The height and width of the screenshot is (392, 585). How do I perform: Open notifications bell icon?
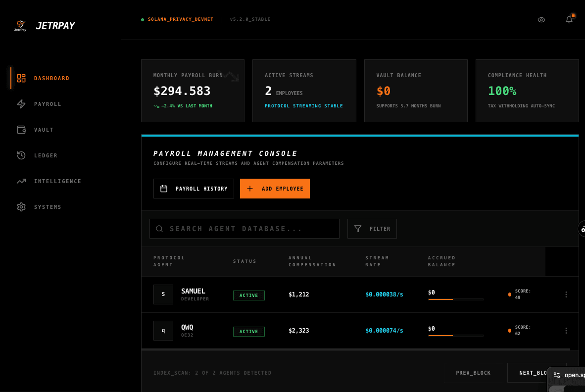pos(569,20)
